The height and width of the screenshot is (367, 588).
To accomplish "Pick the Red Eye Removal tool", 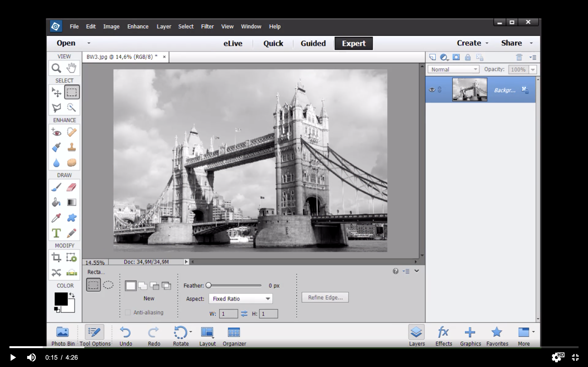I will (x=56, y=132).
